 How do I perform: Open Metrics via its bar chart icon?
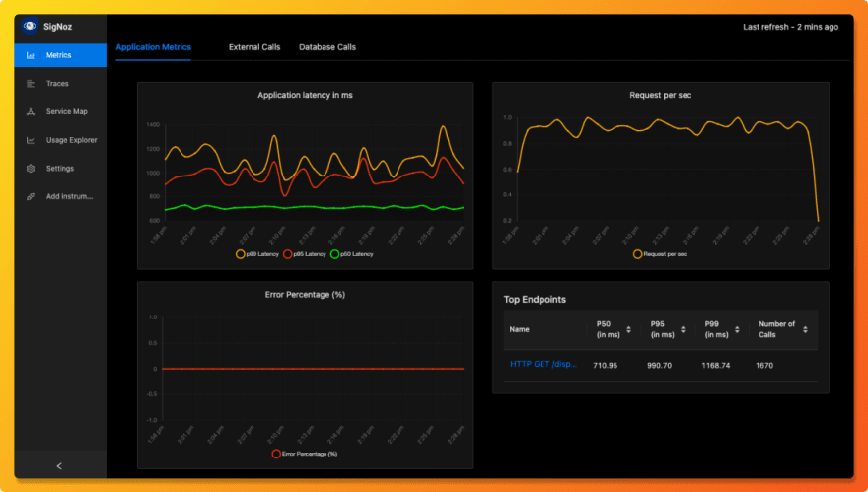coord(31,55)
